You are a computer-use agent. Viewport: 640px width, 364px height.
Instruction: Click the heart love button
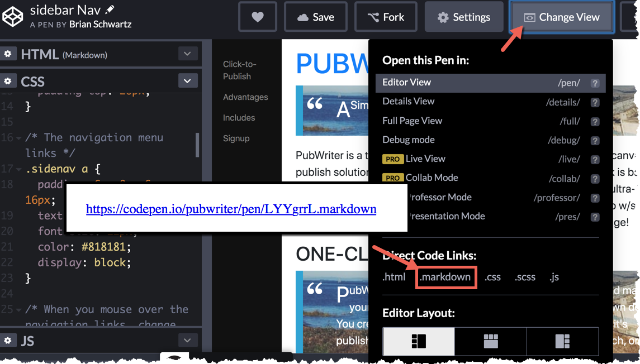click(x=258, y=17)
